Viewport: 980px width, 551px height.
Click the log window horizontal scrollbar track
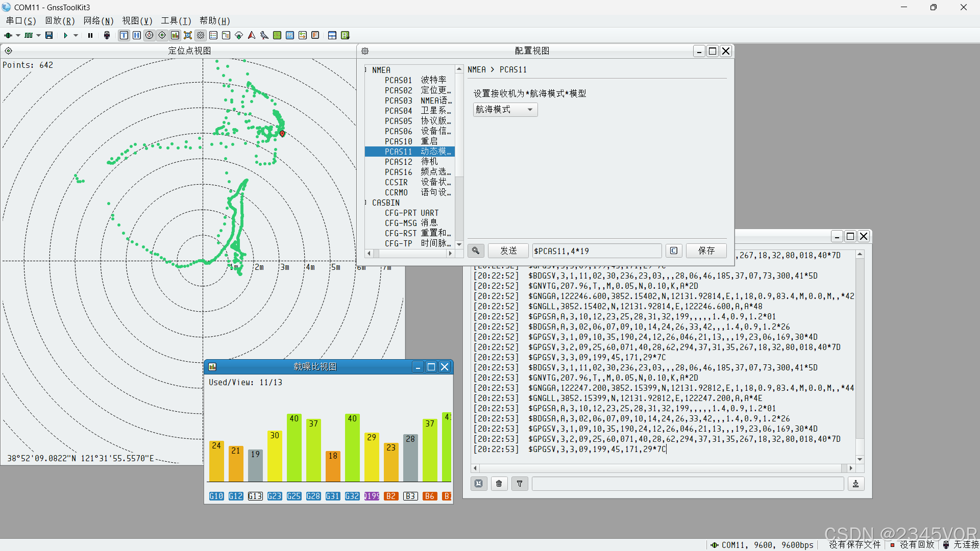click(663, 468)
